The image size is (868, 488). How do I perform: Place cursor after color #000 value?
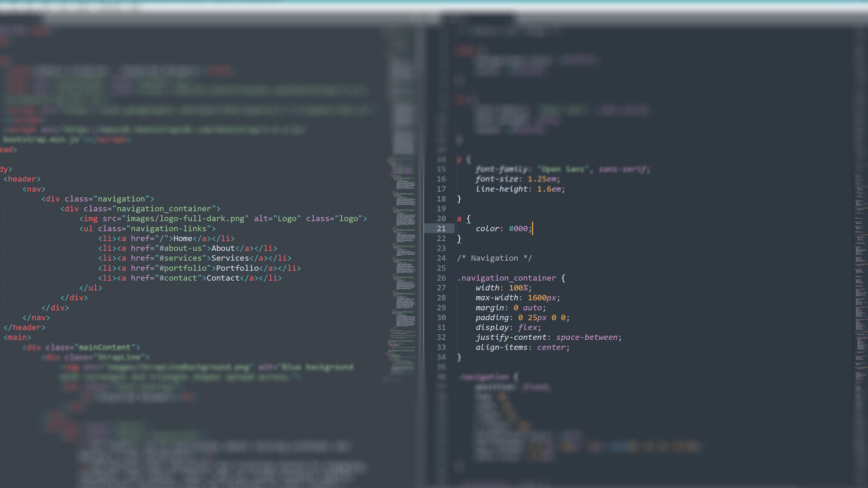533,229
